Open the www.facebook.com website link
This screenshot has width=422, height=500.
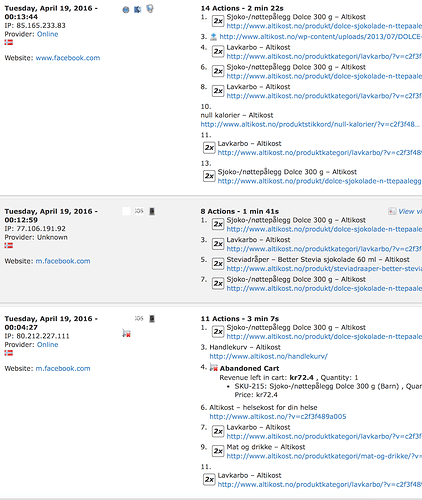coord(68,58)
